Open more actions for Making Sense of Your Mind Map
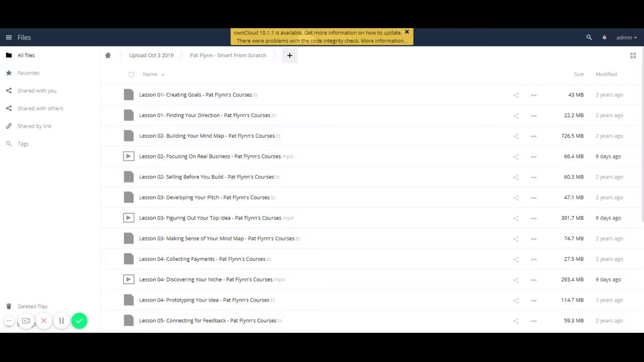644x362 pixels. tap(533, 239)
